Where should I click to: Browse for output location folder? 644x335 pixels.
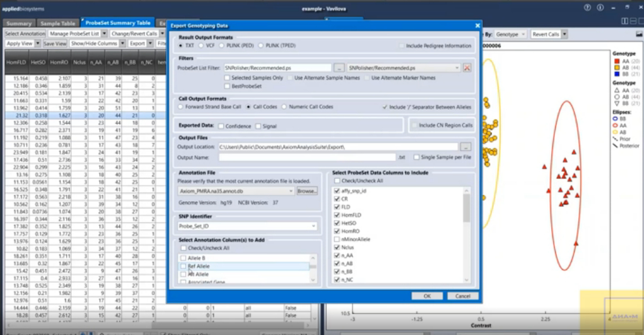tap(465, 147)
